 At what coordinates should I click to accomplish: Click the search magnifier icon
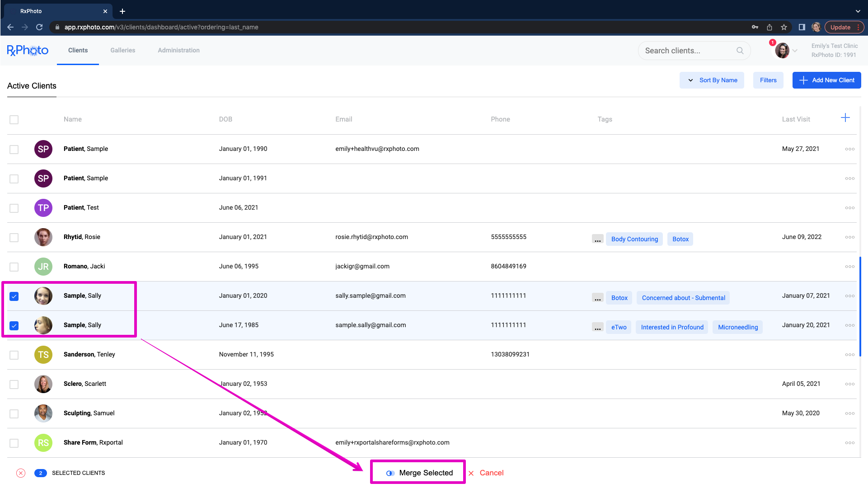[x=740, y=51]
